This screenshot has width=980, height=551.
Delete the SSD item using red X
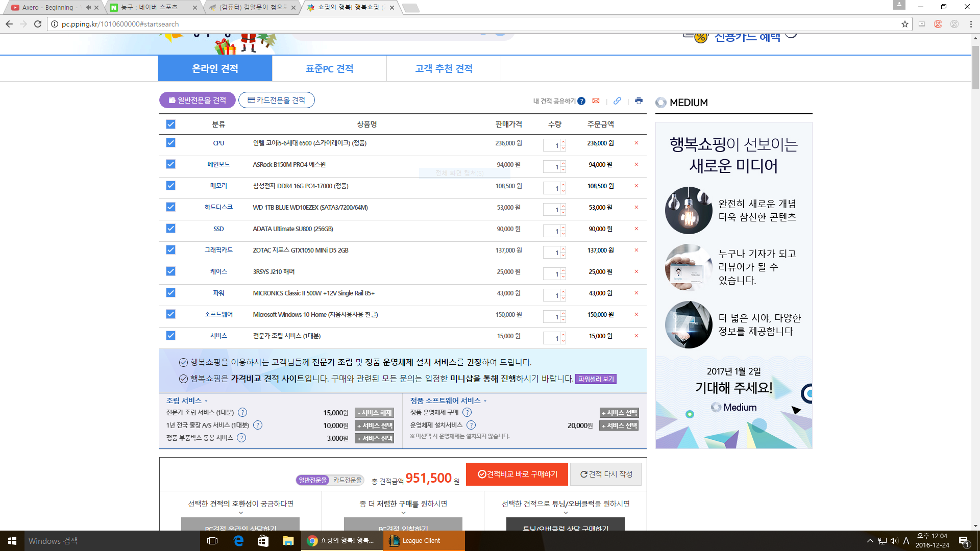[636, 229]
